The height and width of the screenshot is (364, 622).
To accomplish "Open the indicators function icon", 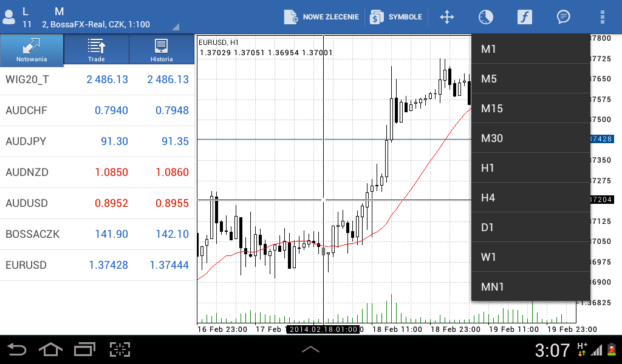I will coord(524,17).
